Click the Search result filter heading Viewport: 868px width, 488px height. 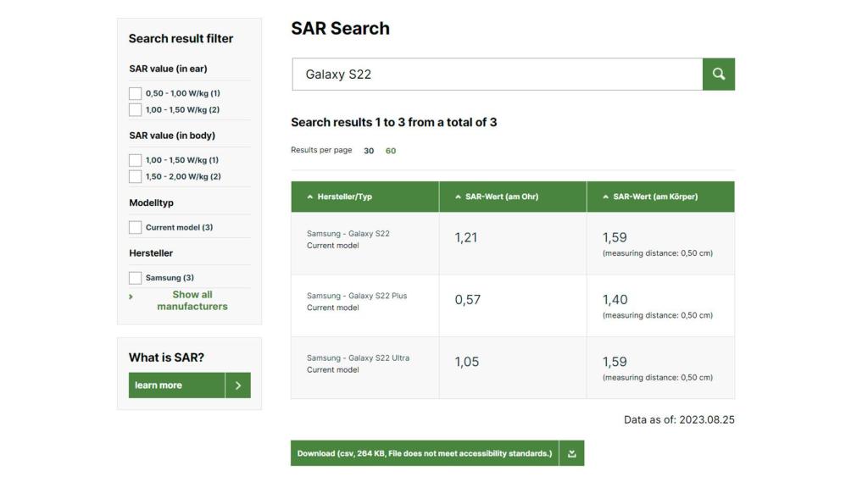pos(181,38)
